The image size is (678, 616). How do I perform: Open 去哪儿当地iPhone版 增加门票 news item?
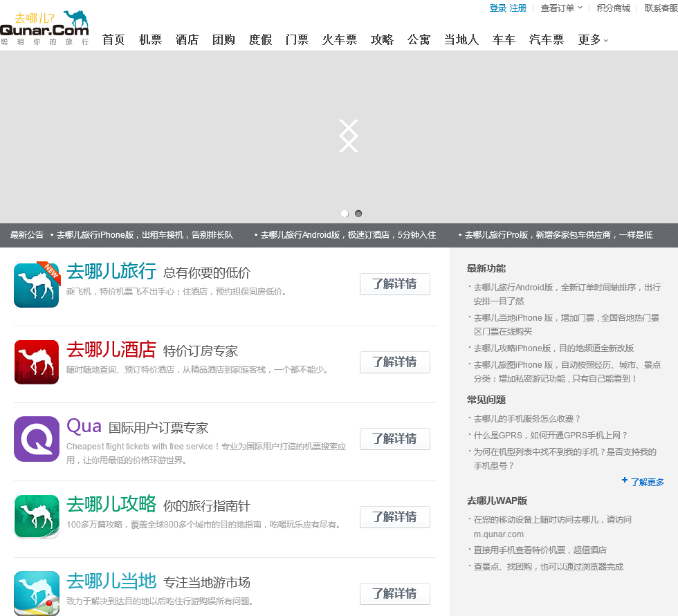pos(567,324)
